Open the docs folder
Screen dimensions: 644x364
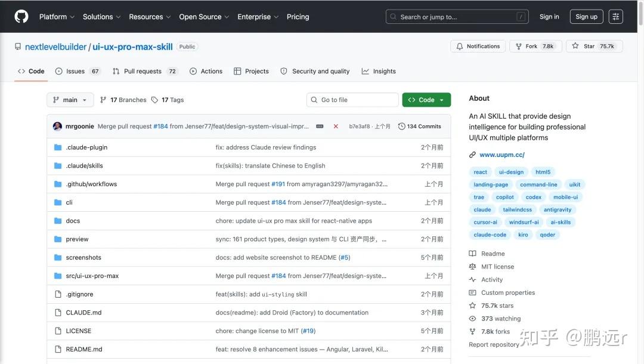73,221
